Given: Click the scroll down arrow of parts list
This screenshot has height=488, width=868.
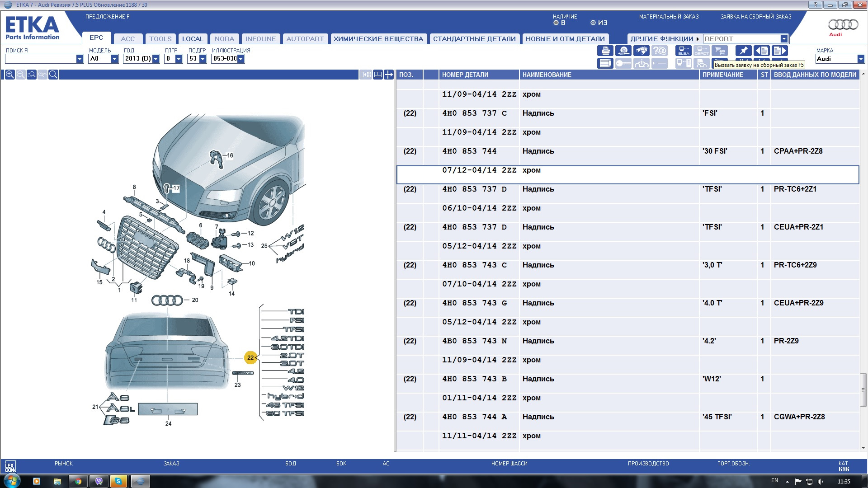Looking at the screenshot, I should [863, 448].
